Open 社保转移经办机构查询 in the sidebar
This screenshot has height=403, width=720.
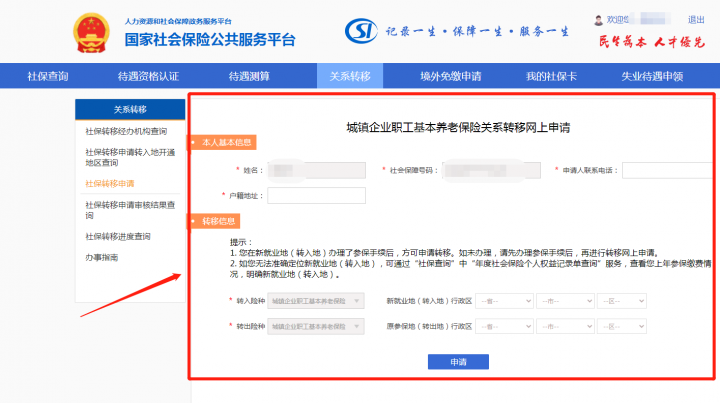[x=126, y=132]
